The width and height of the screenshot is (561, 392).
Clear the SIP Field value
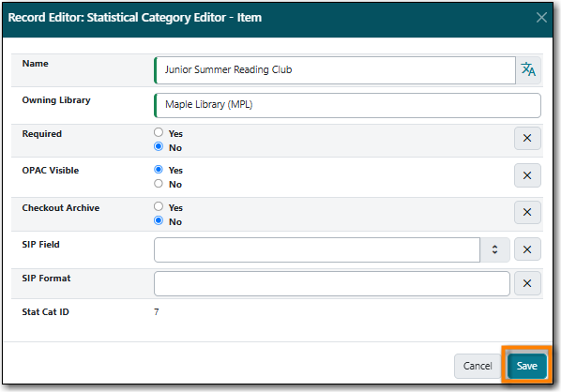527,249
